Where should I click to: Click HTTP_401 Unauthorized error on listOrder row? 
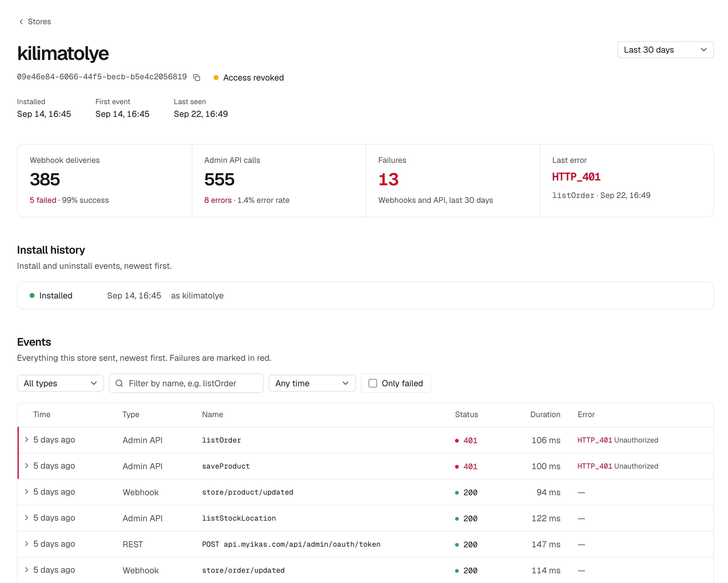point(618,440)
